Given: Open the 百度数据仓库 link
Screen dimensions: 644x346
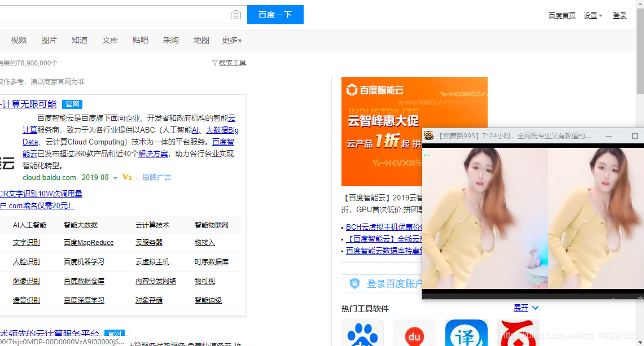Looking at the screenshot, I should [x=84, y=281].
